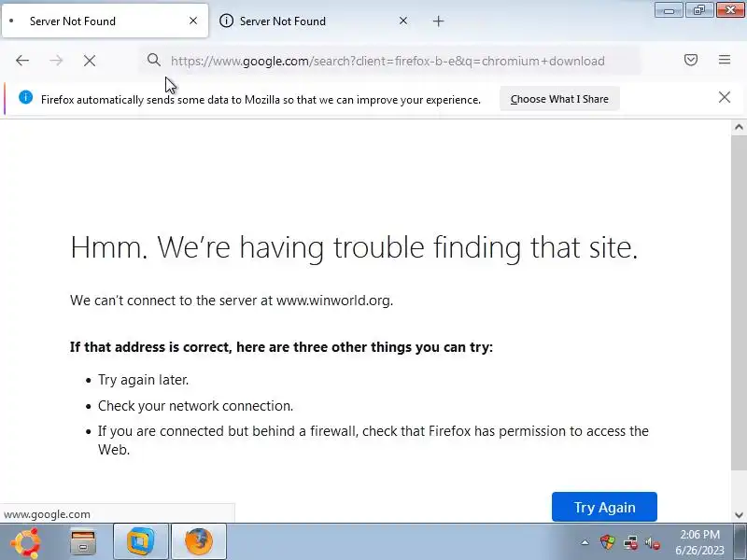
Task: Open the VirtualBox-like blue taskbar icon
Action: tap(141, 541)
